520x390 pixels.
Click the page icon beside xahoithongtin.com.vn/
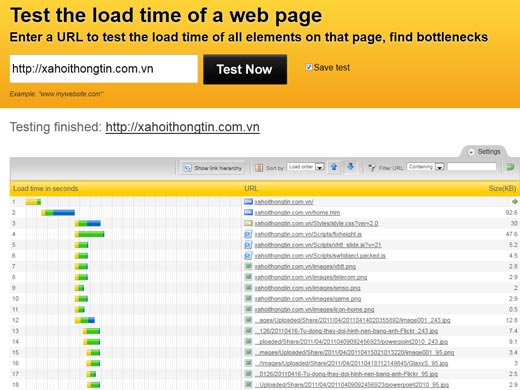[x=248, y=202]
